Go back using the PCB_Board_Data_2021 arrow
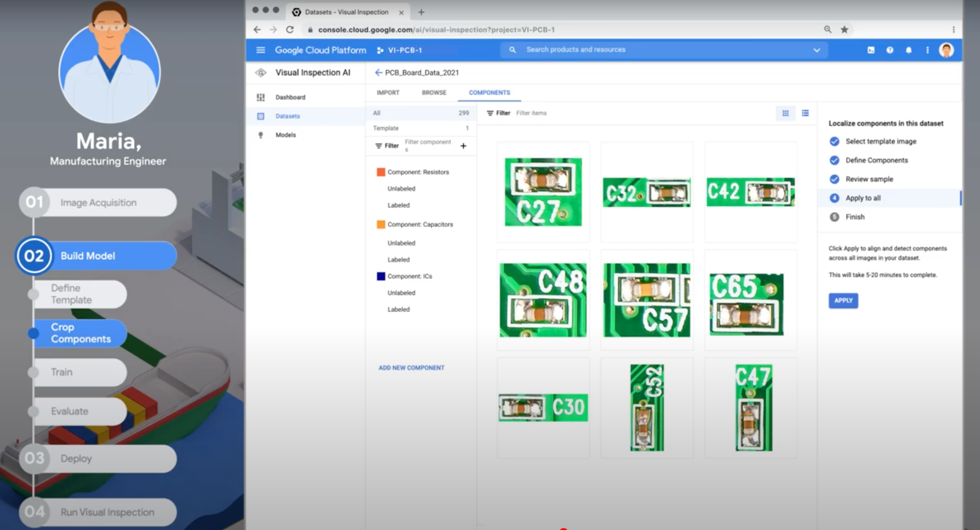The width and height of the screenshot is (980, 530). pyautogui.click(x=378, y=73)
